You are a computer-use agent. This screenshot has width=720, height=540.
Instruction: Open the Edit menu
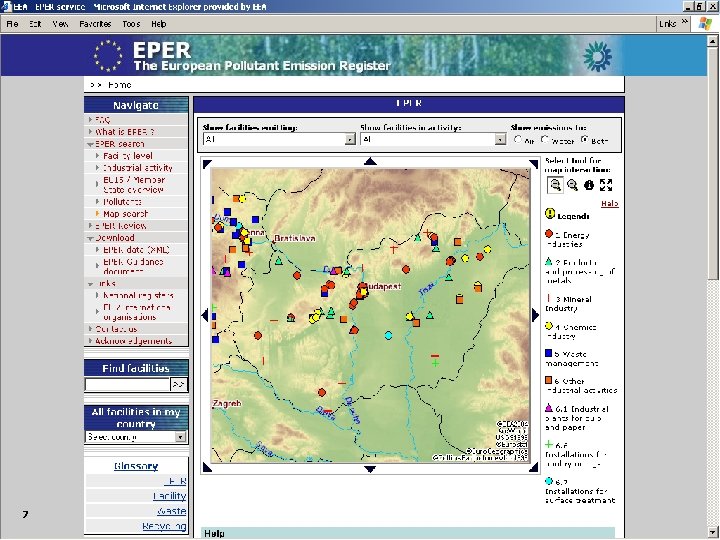click(x=35, y=24)
